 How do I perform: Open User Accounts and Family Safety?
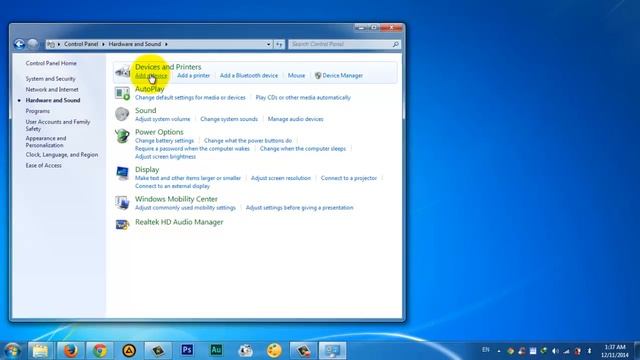coord(58,125)
